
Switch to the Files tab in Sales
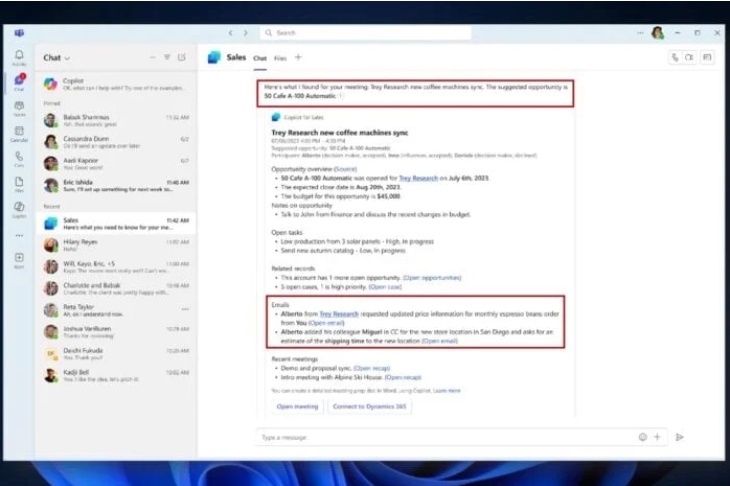pos(280,58)
